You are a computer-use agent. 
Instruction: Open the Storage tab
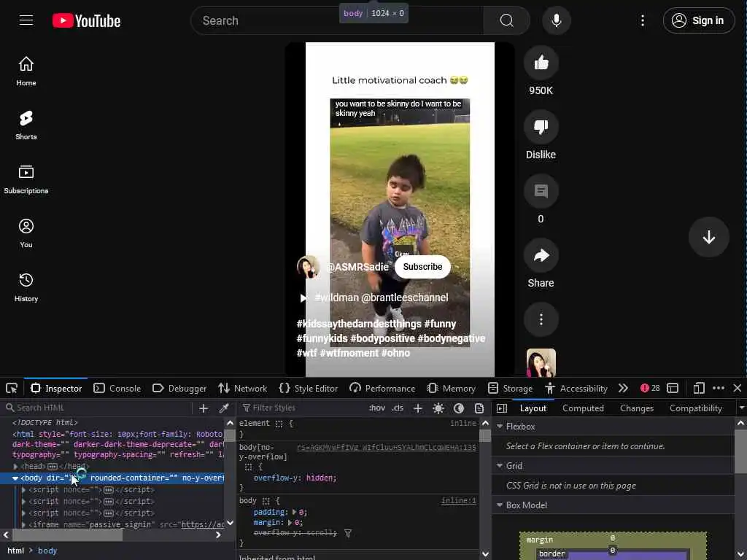510,388
